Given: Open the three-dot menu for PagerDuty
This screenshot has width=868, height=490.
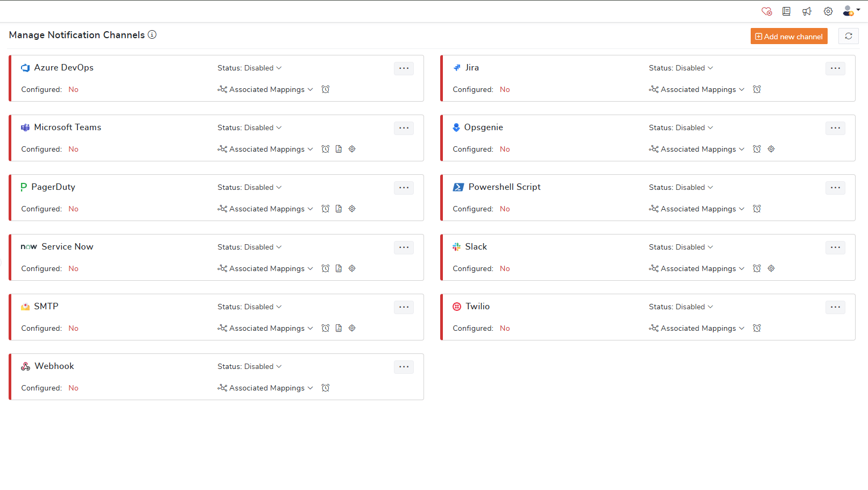Looking at the screenshot, I should point(404,188).
